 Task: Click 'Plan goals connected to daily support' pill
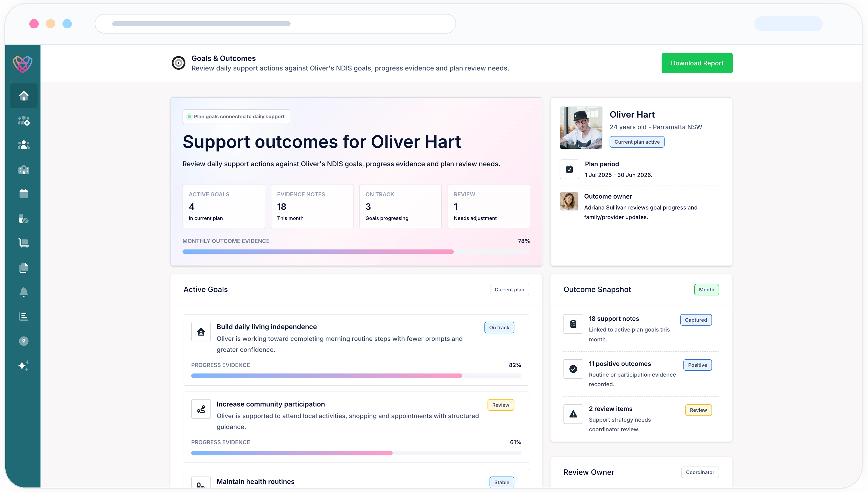(236, 117)
